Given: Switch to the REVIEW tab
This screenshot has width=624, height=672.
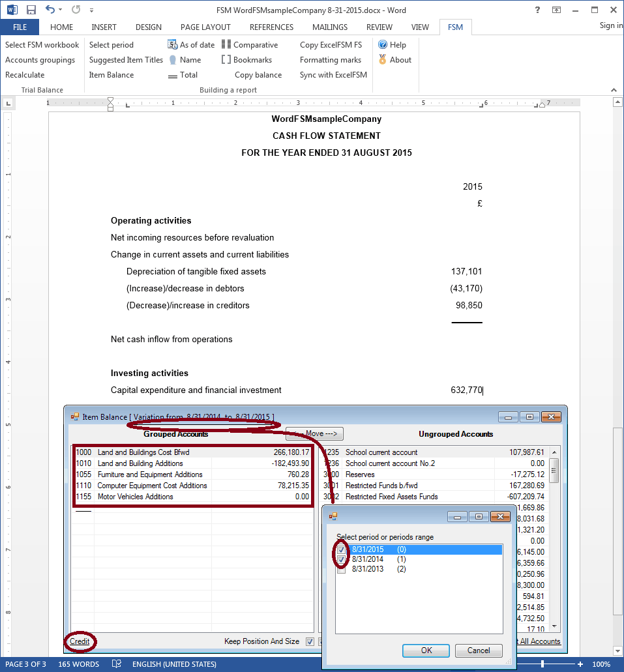Looking at the screenshot, I should click(379, 27).
